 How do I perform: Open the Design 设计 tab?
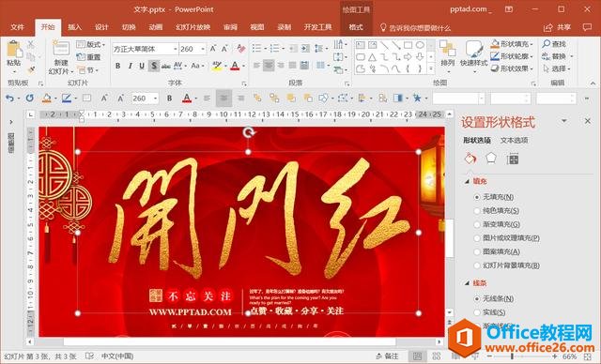pyautogui.click(x=101, y=27)
